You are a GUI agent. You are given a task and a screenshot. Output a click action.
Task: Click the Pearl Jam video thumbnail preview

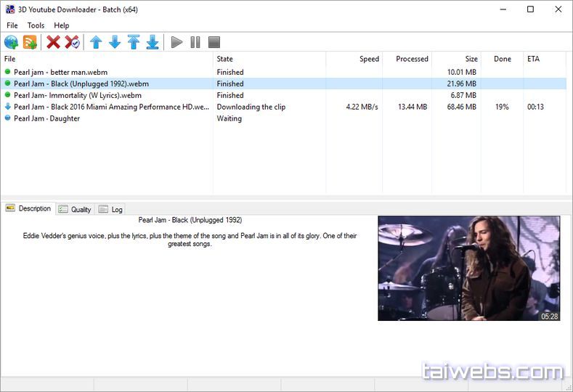pos(468,268)
